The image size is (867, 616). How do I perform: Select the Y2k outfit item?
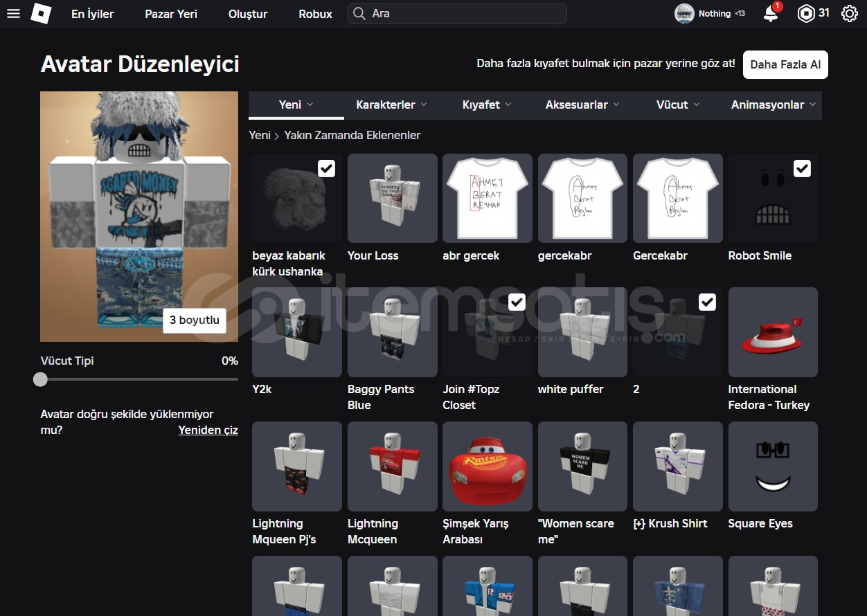(297, 332)
